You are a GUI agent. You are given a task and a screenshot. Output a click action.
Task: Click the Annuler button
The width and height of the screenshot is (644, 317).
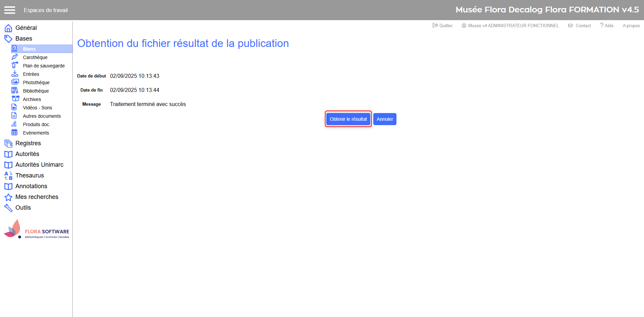(385, 119)
